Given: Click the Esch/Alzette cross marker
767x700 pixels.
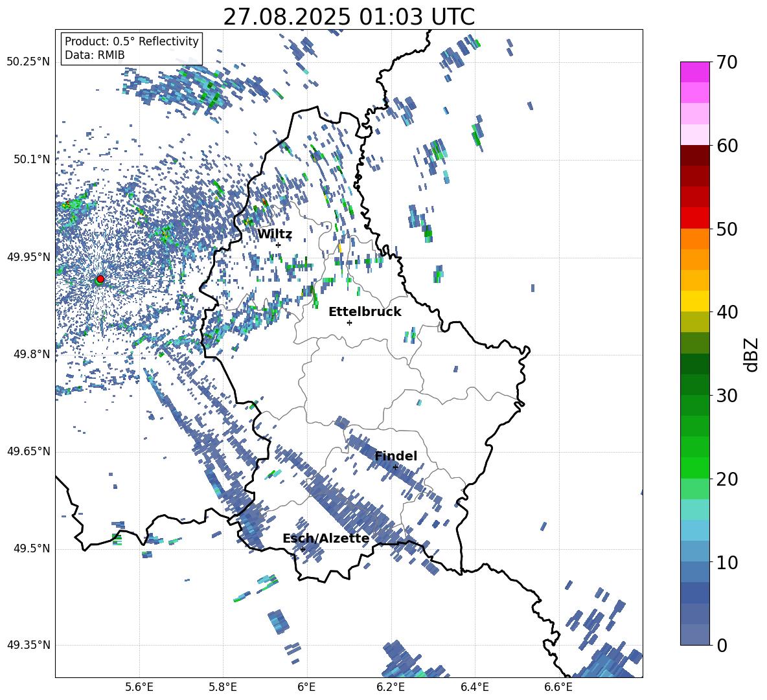Looking at the screenshot, I should tap(303, 549).
